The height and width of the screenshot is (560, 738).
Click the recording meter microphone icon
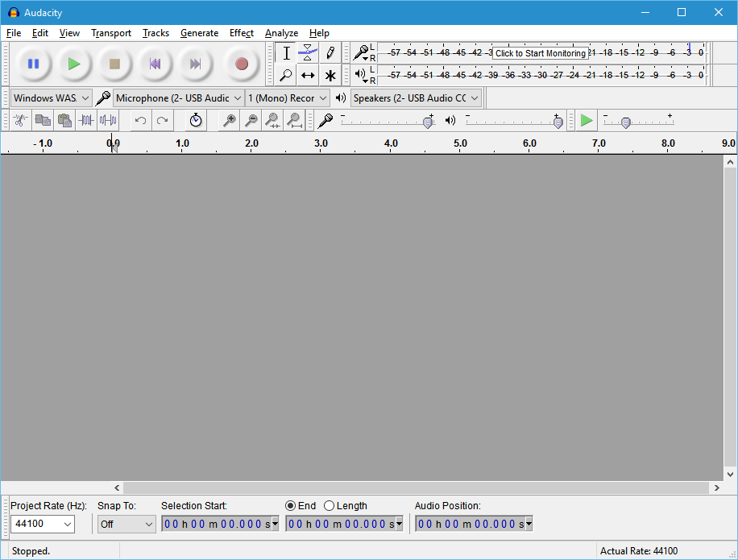click(x=361, y=52)
